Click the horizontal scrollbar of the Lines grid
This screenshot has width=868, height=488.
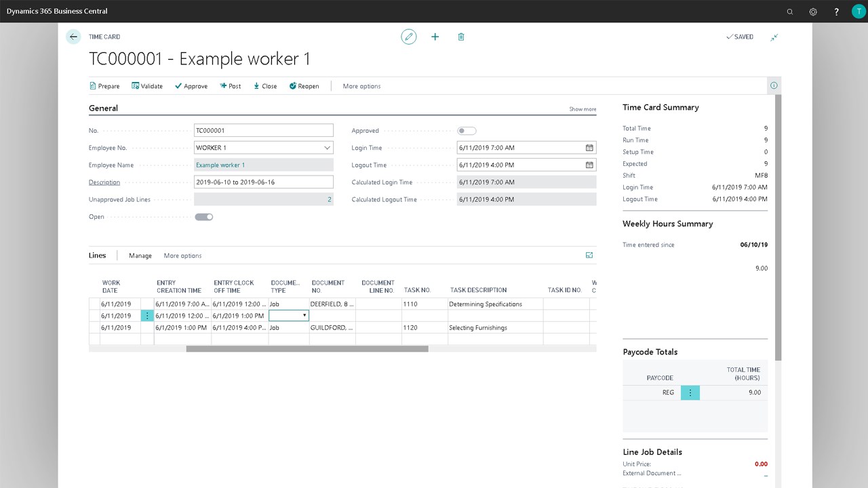tap(307, 349)
